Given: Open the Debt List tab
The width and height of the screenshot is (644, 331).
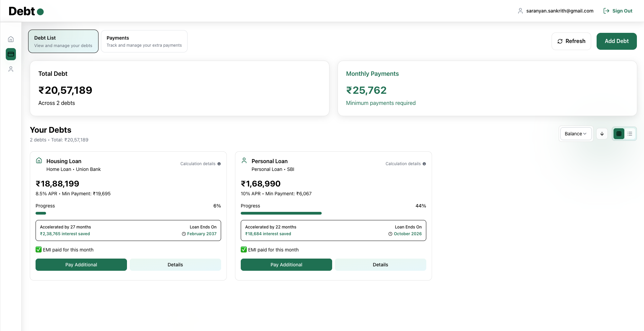Looking at the screenshot, I should click(63, 41).
